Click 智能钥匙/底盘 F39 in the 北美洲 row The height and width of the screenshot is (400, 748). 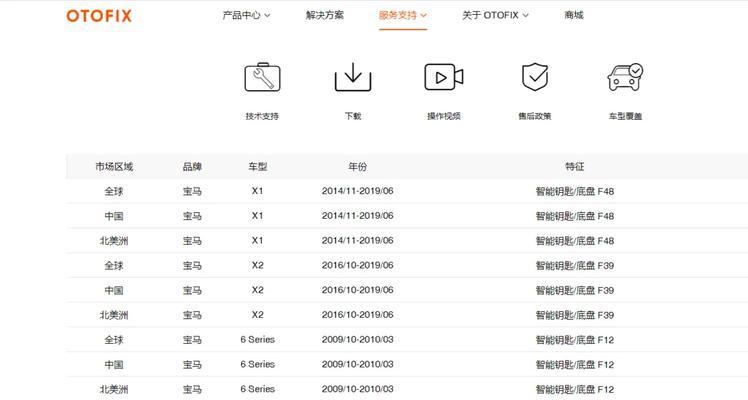pos(575,315)
